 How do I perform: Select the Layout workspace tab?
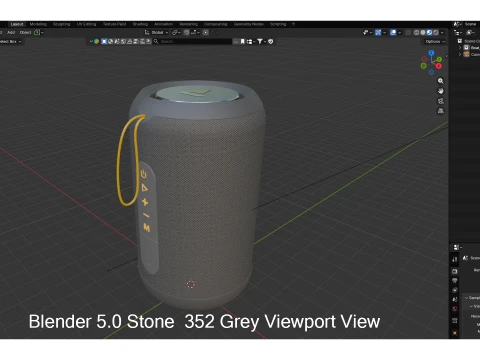(x=17, y=24)
